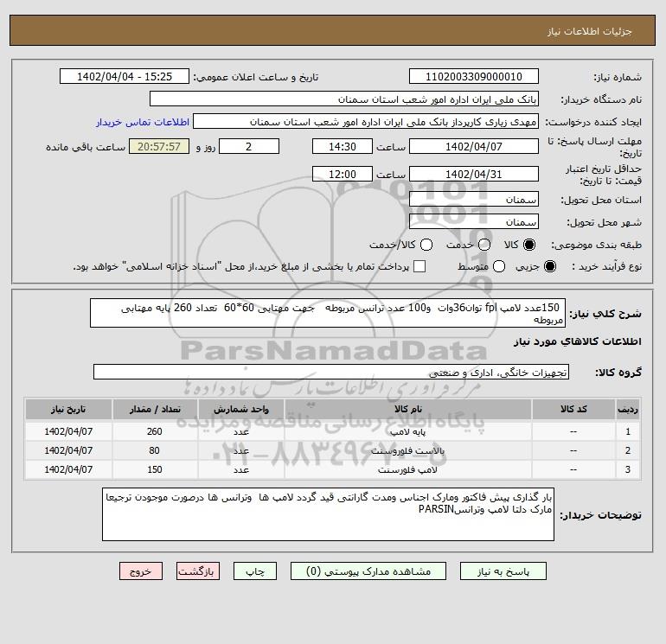The image size is (666, 644).
Task: Click the ایجاد کننده درخواست field
Action: pyautogui.click(x=366, y=121)
